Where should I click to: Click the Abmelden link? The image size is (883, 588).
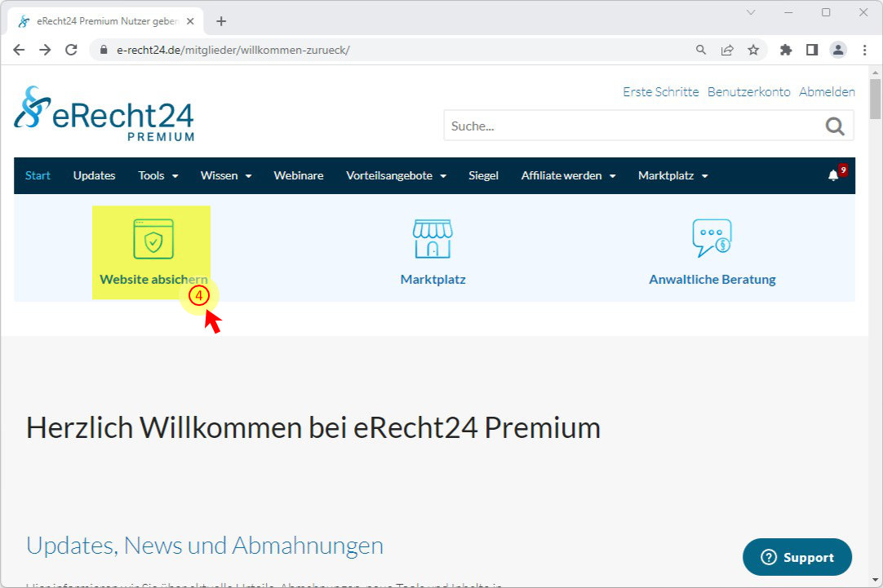coord(827,91)
